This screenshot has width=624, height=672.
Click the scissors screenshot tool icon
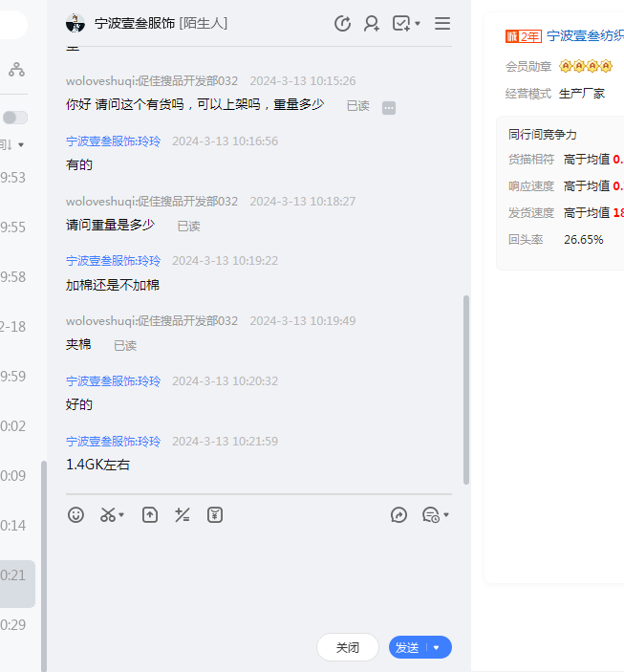pyautogui.click(x=108, y=515)
